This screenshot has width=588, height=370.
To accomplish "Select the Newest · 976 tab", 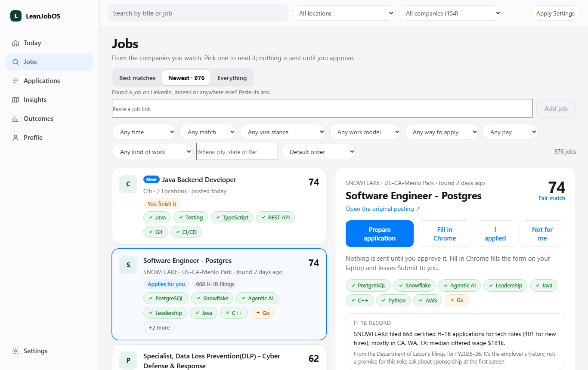I will (186, 78).
